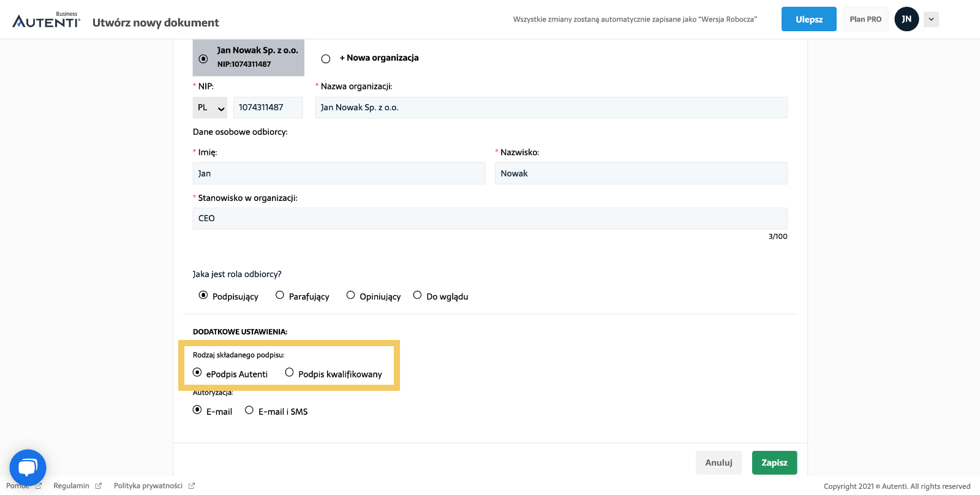Screen dimensions: 980x495
Task: Open the Regulamin link
Action: (x=71, y=486)
